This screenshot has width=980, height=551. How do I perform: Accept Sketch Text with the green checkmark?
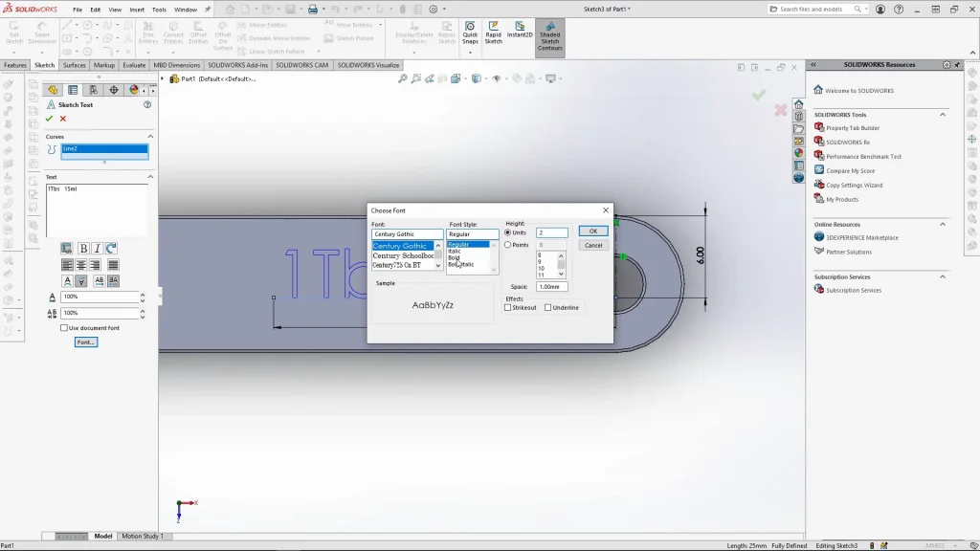[x=49, y=119]
